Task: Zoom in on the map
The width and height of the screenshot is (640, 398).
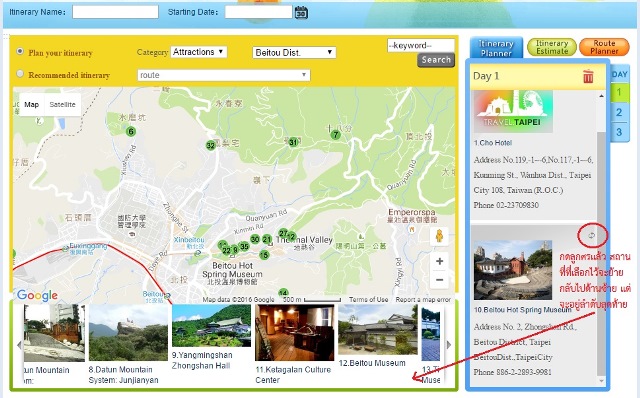Action: click(x=440, y=261)
